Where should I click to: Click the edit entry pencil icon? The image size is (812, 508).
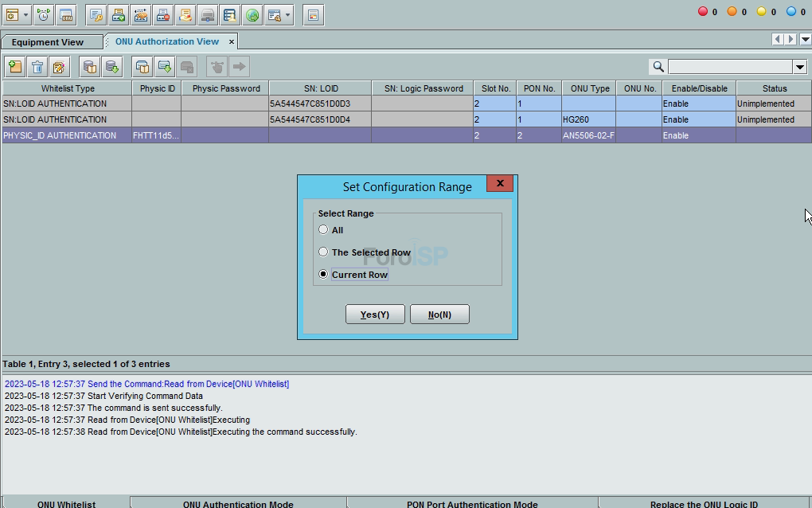click(59, 67)
